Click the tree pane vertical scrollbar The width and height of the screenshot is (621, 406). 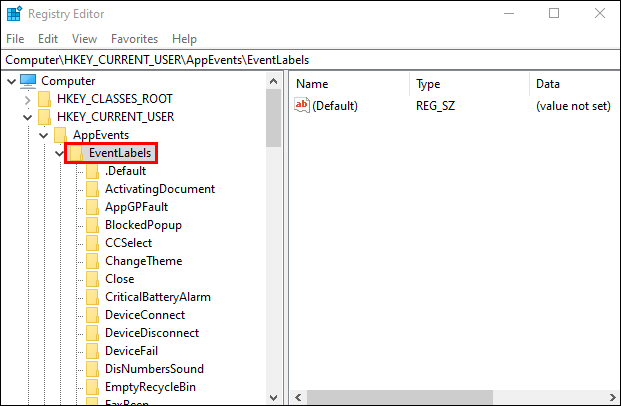click(274, 250)
